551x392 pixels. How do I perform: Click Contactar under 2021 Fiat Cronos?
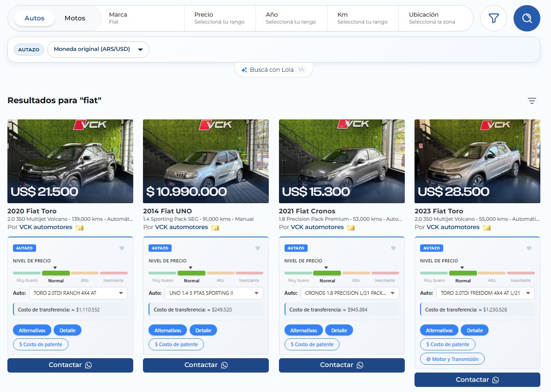point(341,365)
